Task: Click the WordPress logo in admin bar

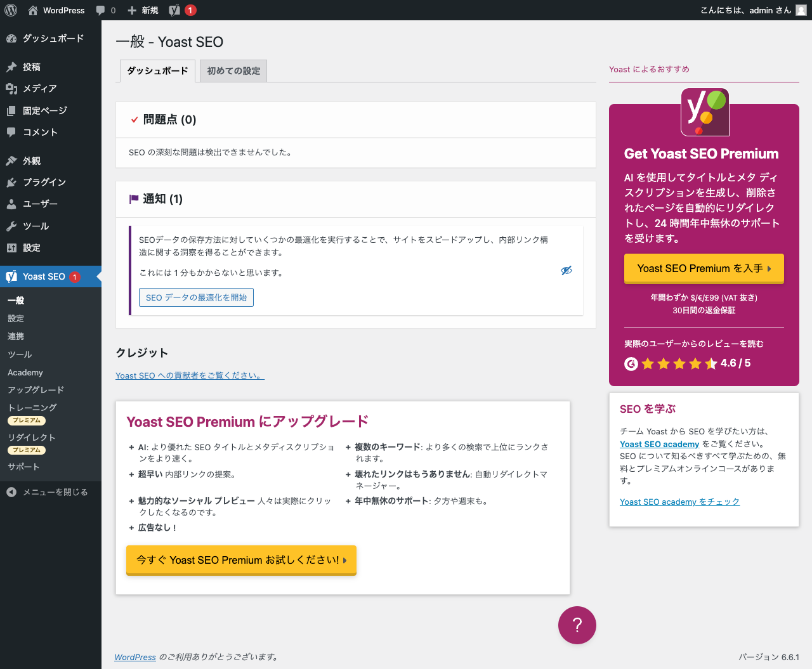Action: pyautogui.click(x=10, y=10)
